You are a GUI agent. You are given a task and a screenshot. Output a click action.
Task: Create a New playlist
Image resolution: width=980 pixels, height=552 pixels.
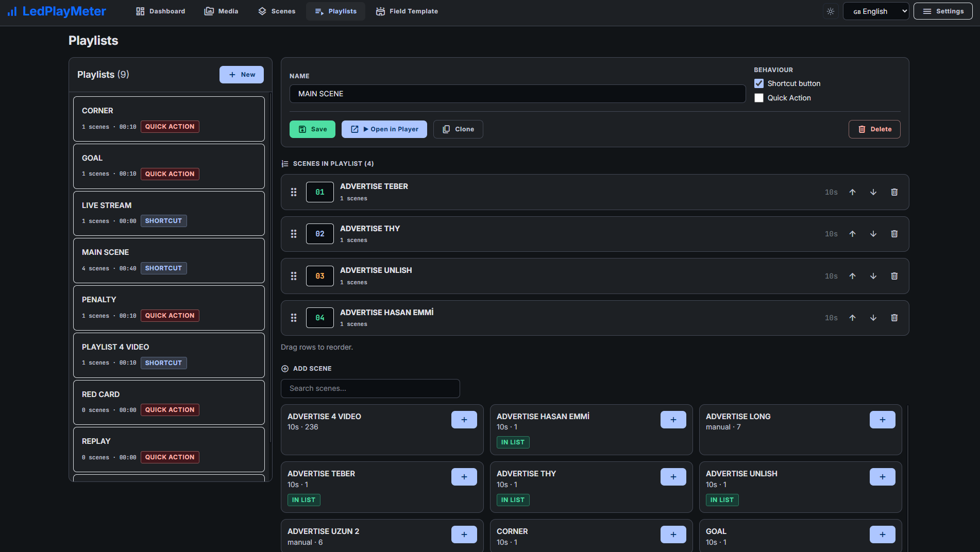(x=242, y=75)
